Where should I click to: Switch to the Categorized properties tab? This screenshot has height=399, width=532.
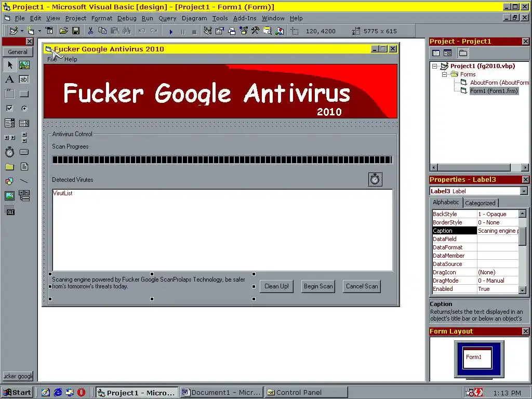480,203
